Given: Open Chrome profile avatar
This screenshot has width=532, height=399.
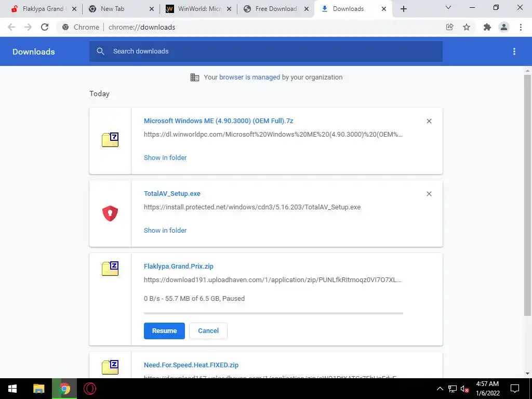Looking at the screenshot, I should pos(504,27).
